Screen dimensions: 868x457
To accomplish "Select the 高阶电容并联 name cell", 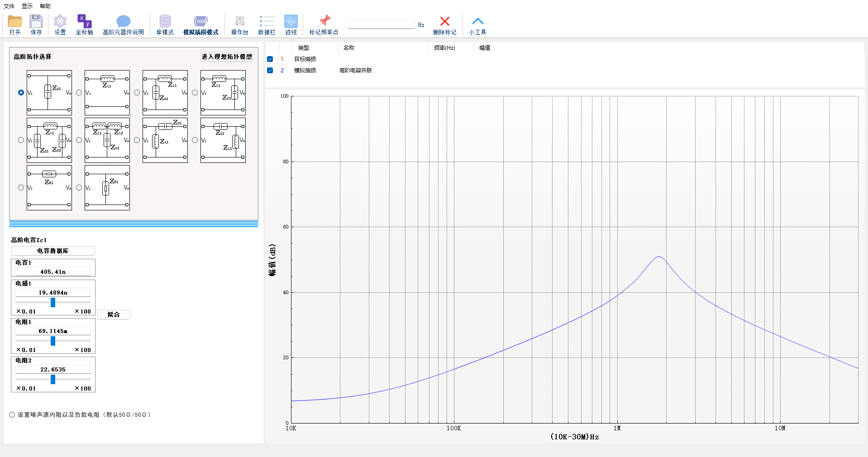I will click(356, 70).
